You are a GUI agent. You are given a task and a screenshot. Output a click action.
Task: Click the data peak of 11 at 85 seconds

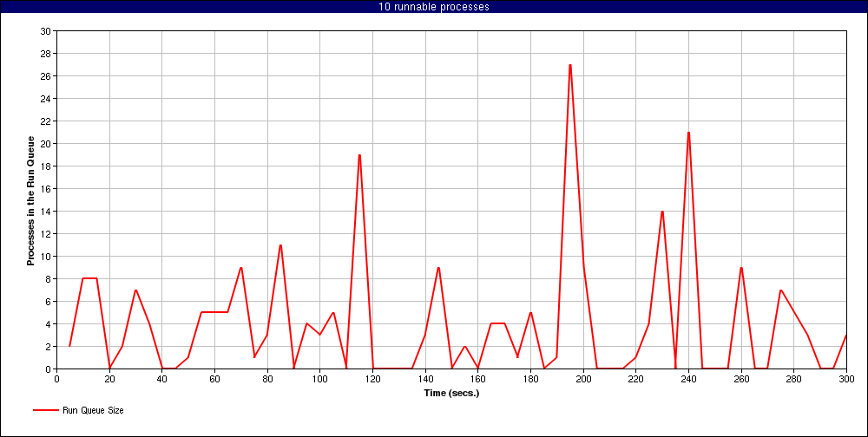click(280, 245)
